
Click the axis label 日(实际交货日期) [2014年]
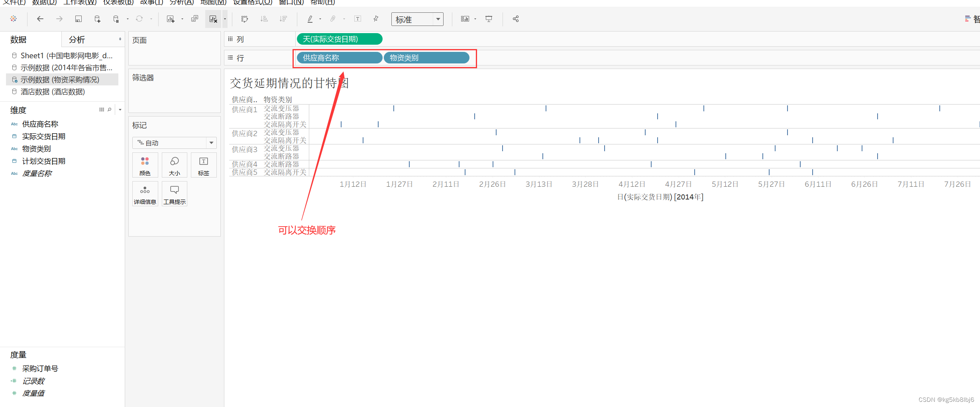point(660,197)
